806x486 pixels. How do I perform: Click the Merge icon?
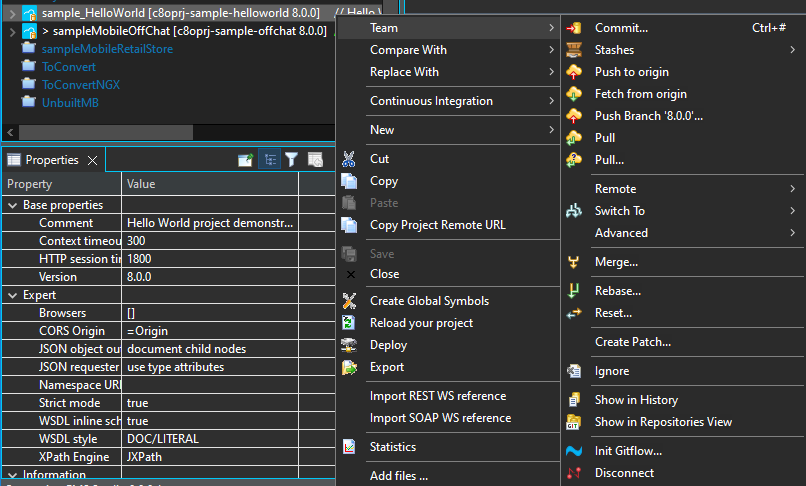pos(574,262)
